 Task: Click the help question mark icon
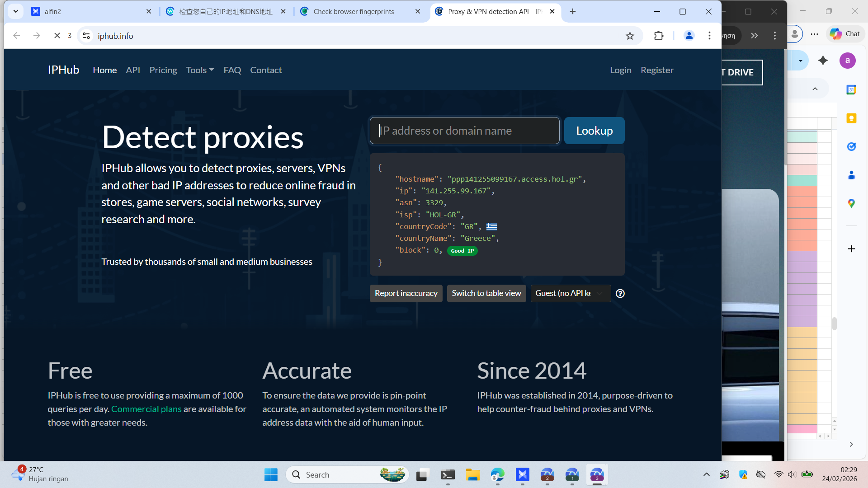(620, 294)
